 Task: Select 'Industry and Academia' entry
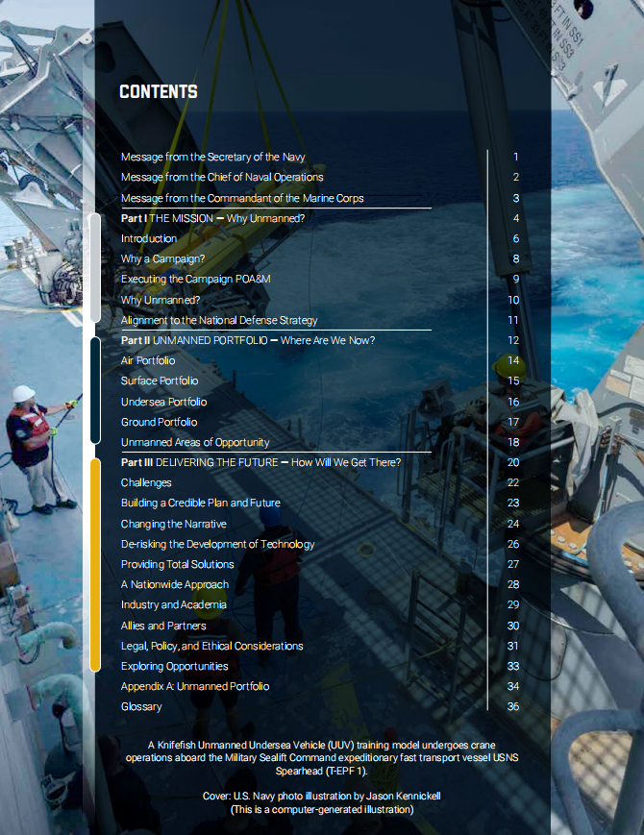[174, 605]
